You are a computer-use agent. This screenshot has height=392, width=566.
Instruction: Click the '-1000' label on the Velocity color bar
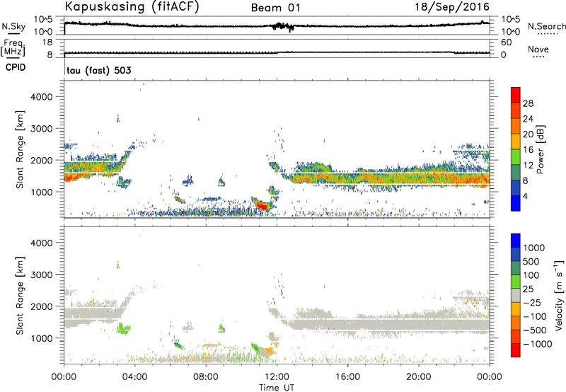(538, 344)
